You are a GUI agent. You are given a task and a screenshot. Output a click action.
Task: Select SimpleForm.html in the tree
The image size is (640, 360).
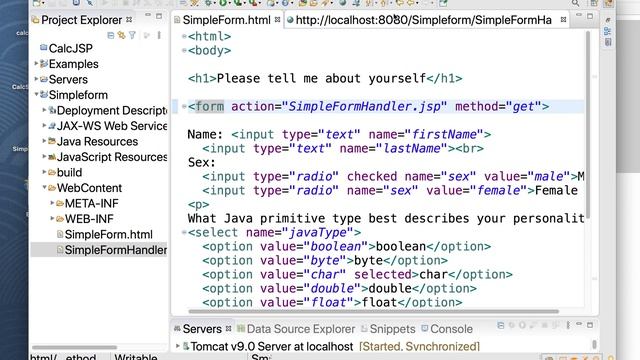click(109, 234)
